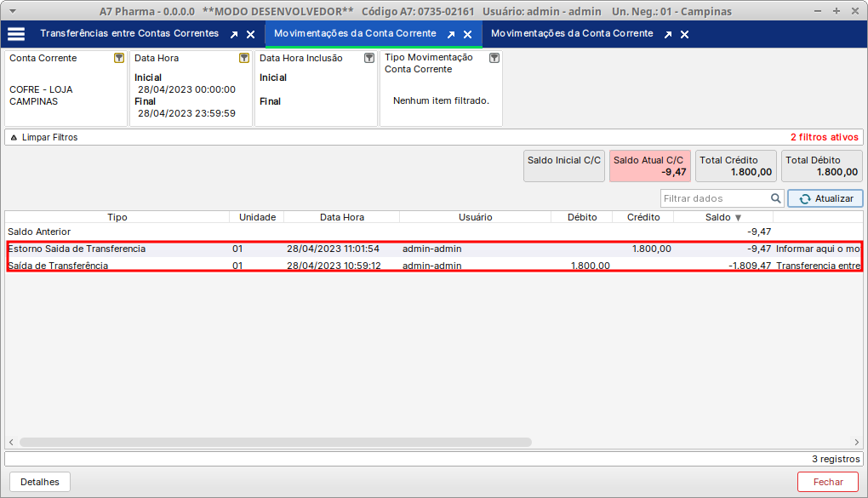Click the Tipo Movimentação filter funnel icon

click(x=494, y=58)
